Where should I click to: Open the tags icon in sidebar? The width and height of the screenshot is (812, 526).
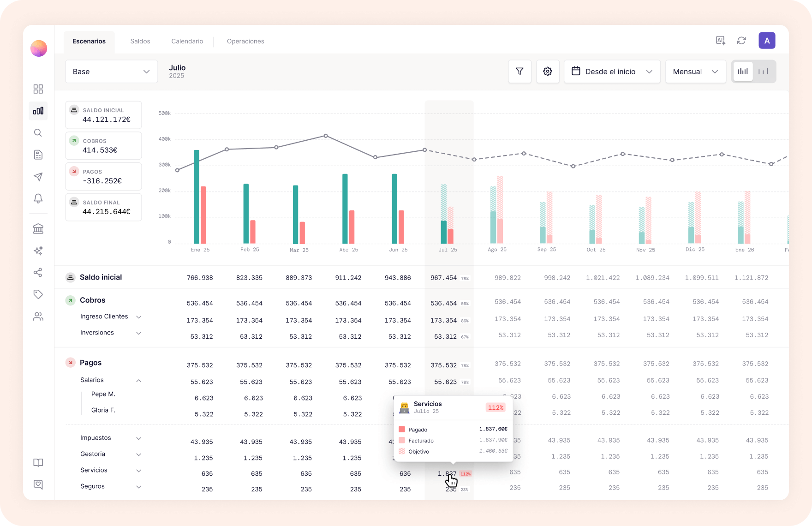(38, 294)
